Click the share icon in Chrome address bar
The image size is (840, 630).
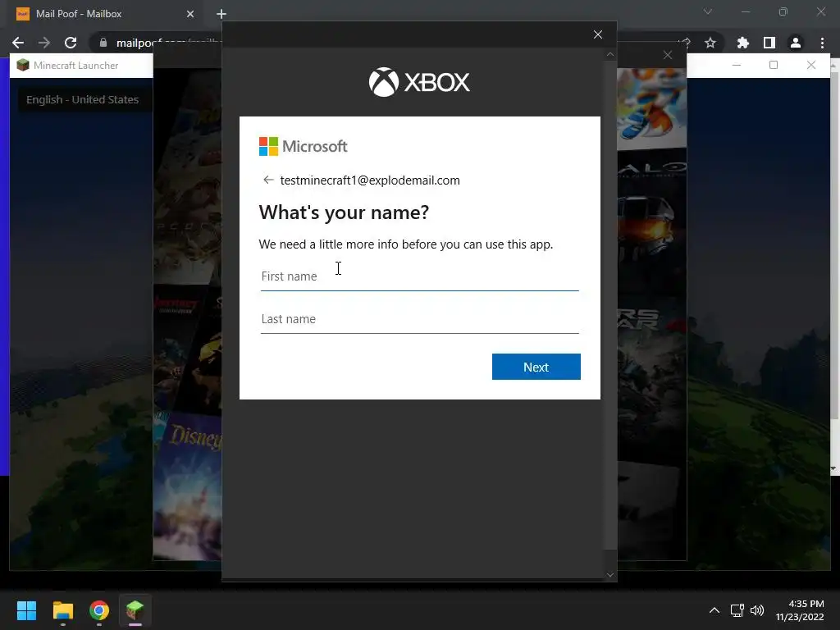click(684, 43)
